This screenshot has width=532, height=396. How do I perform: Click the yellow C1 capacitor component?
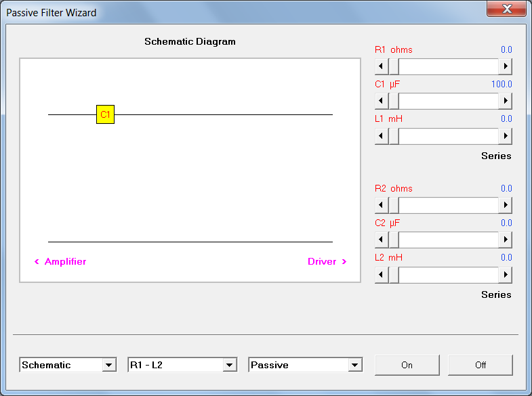(105, 114)
